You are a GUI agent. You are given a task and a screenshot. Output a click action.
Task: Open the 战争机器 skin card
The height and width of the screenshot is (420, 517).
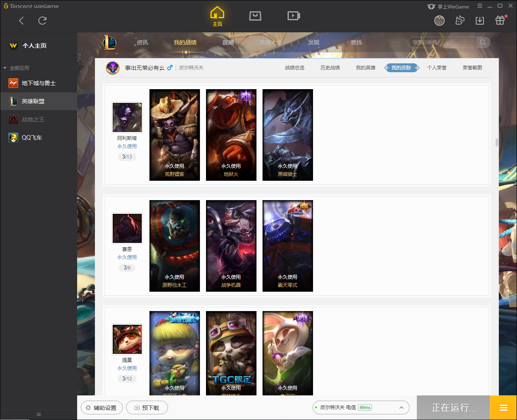click(231, 246)
